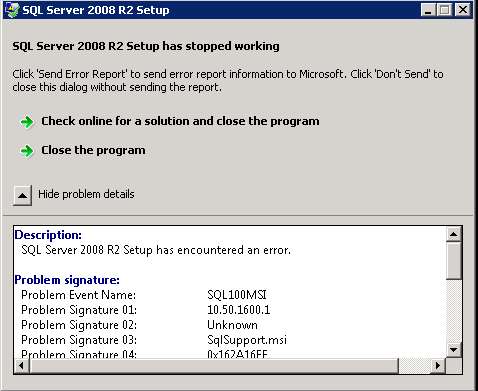Image resolution: width=478 pixels, height=391 pixels.
Task: Click the Problem Signature 01 label
Action: [x=79, y=310]
